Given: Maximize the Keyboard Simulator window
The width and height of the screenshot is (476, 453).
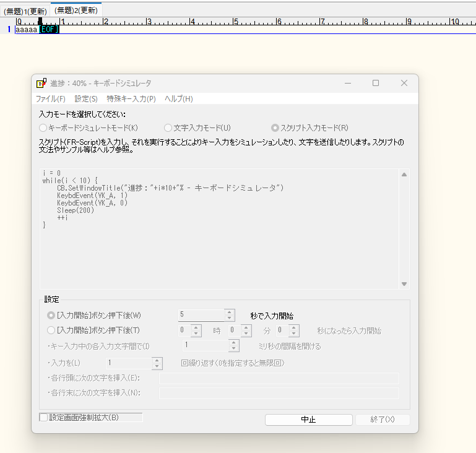Looking at the screenshot, I should (375, 83).
